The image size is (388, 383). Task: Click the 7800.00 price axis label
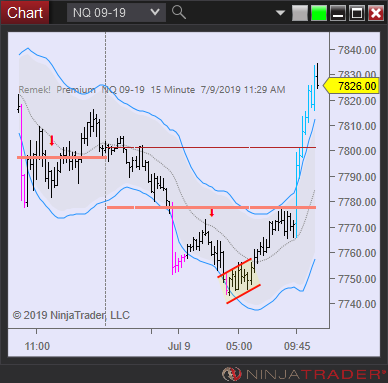tap(357, 151)
